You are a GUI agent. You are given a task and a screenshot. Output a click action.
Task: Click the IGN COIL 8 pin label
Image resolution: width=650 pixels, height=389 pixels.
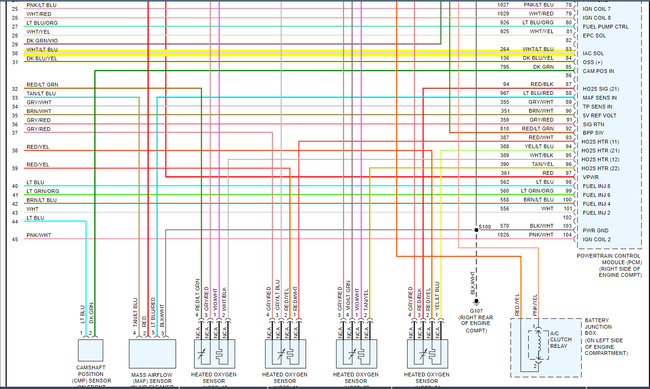(597, 18)
